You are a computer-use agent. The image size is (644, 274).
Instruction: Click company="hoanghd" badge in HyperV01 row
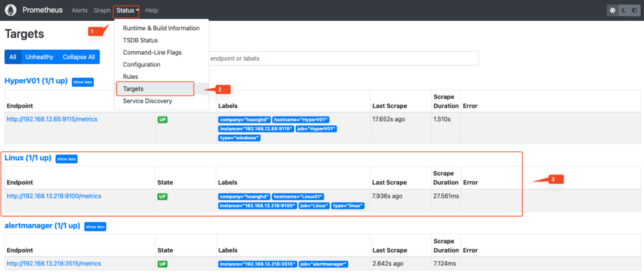click(245, 120)
